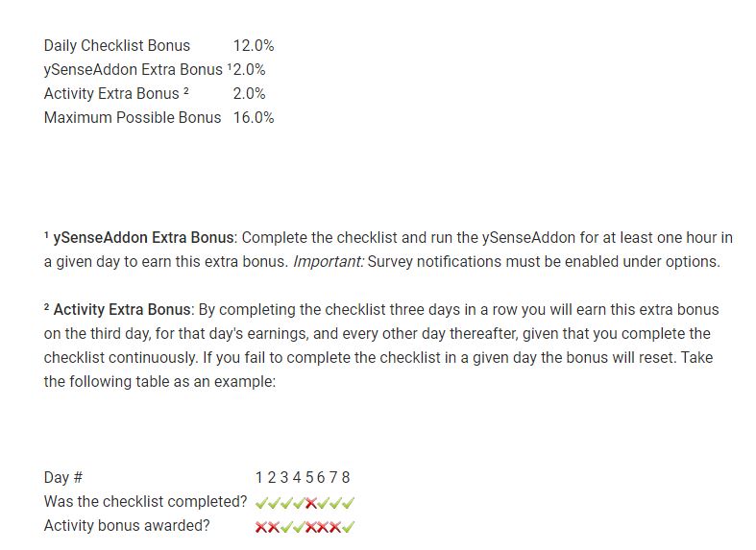Click the day 4 checkmark in the checklist completed row

point(299,502)
